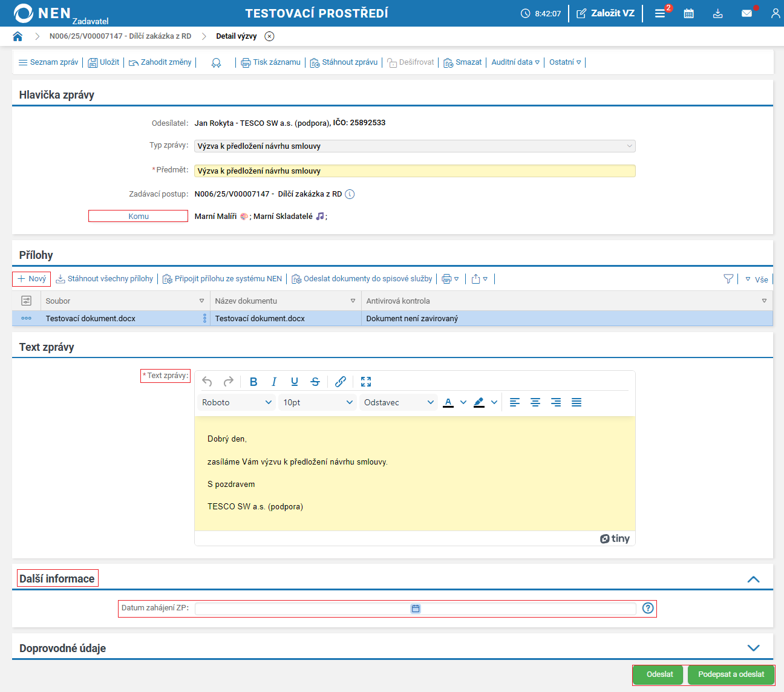Open the text color picker arrow
Image resolution: width=784 pixels, height=692 pixels.
463,402
